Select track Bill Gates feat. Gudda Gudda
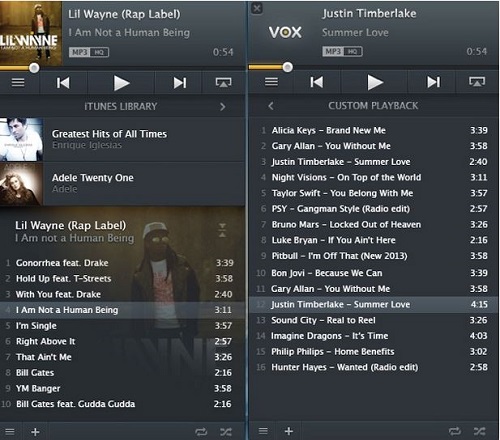Viewport: 500px width, 440px height. (122, 404)
